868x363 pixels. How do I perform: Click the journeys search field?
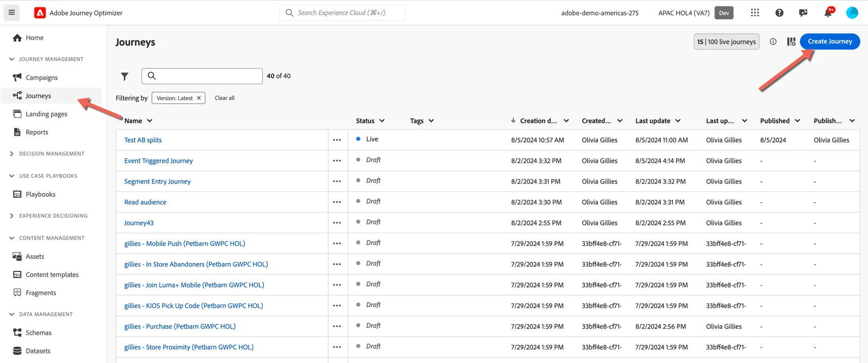coord(202,76)
